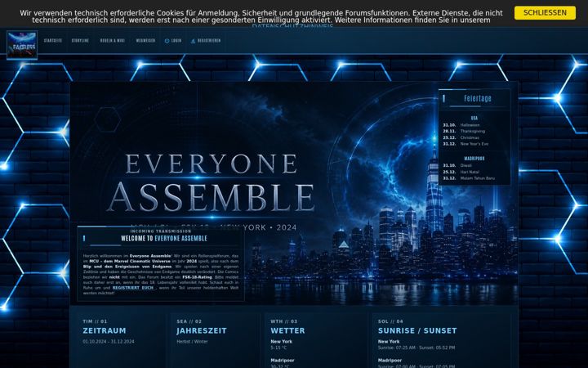The image size is (588, 368).
Task: Open Regeln & Wiki navigation item
Action: (113, 41)
